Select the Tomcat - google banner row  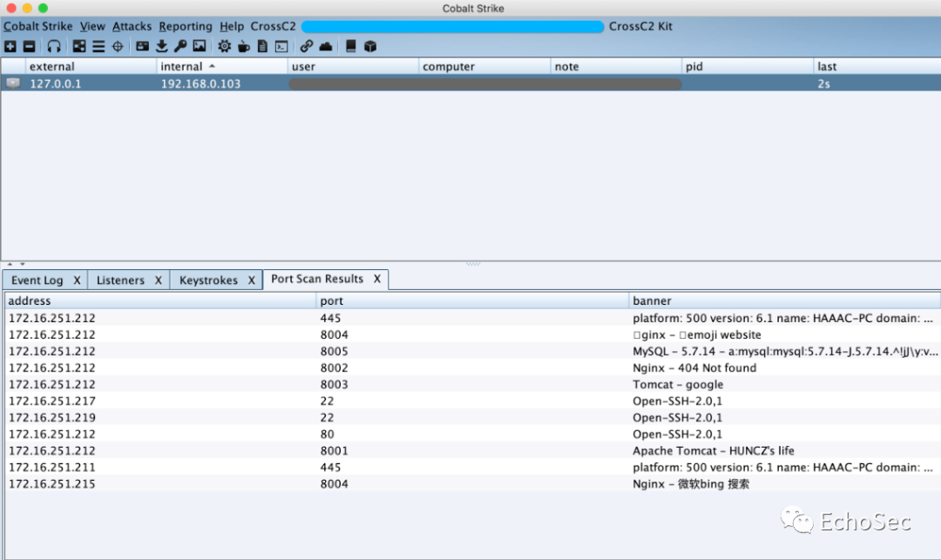pos(473,384)
